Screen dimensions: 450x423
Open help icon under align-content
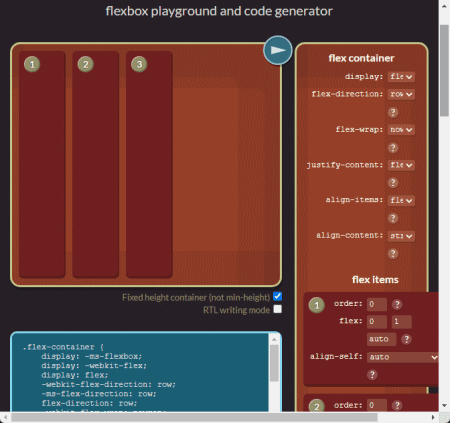pos(393,254)
